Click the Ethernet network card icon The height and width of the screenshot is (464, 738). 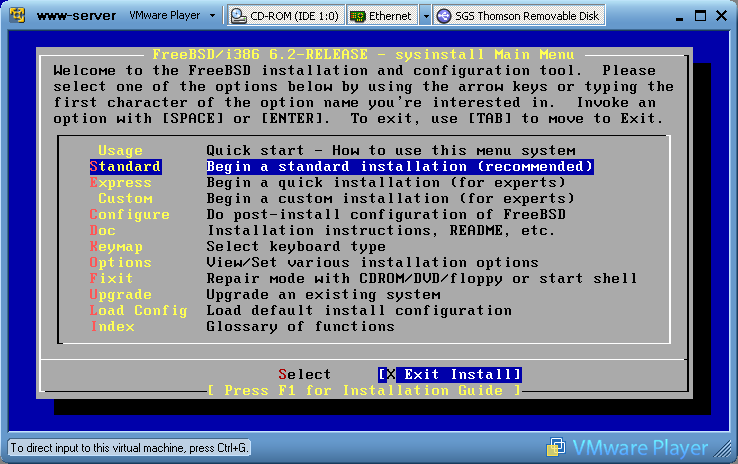pos(358,16)
